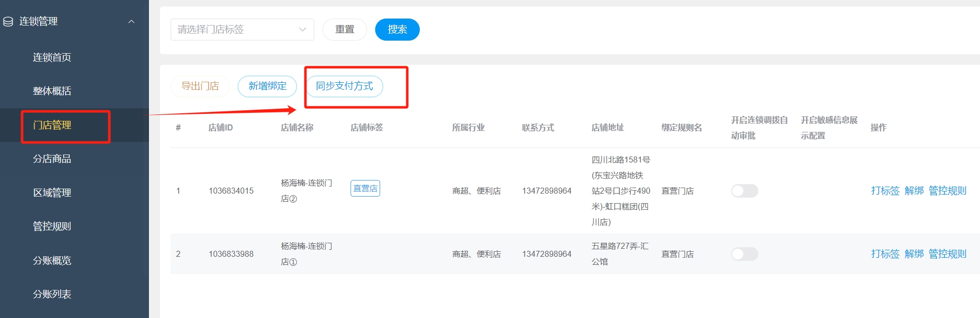The height and width of the screenshot is (318, 980).
Task: Toggle auto-approval switch for store 1036833988
Action: [x=744, y=254]
